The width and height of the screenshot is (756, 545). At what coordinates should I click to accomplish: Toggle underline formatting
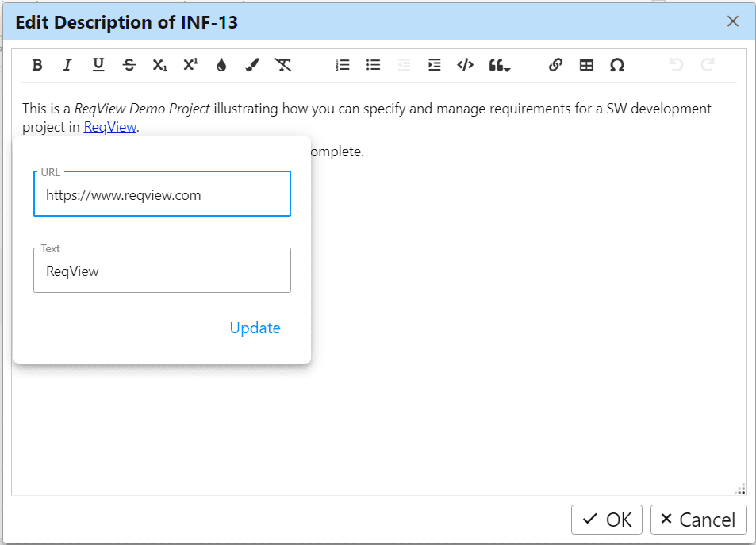click(98, 66)
